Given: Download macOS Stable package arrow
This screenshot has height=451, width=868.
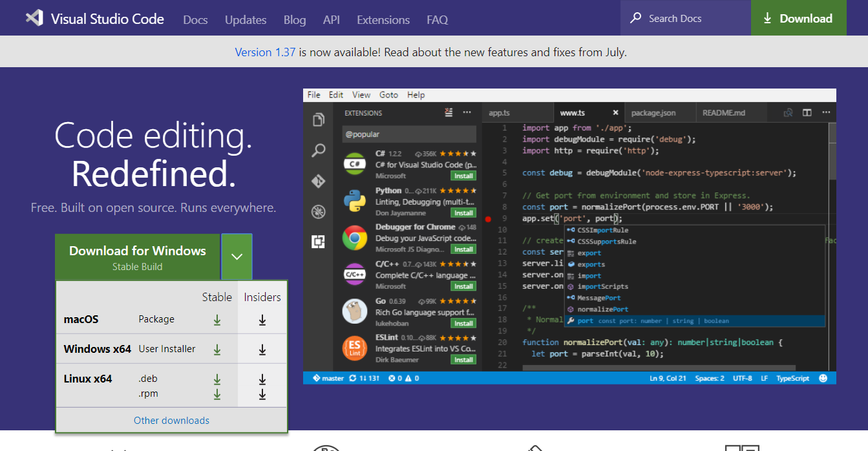Looking at the screenshot, I should pos(217,319).
